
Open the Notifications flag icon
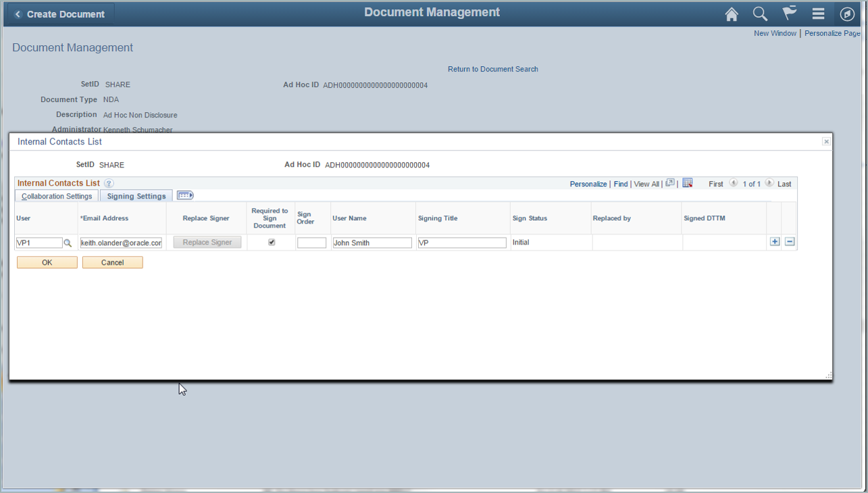(789, 14)
